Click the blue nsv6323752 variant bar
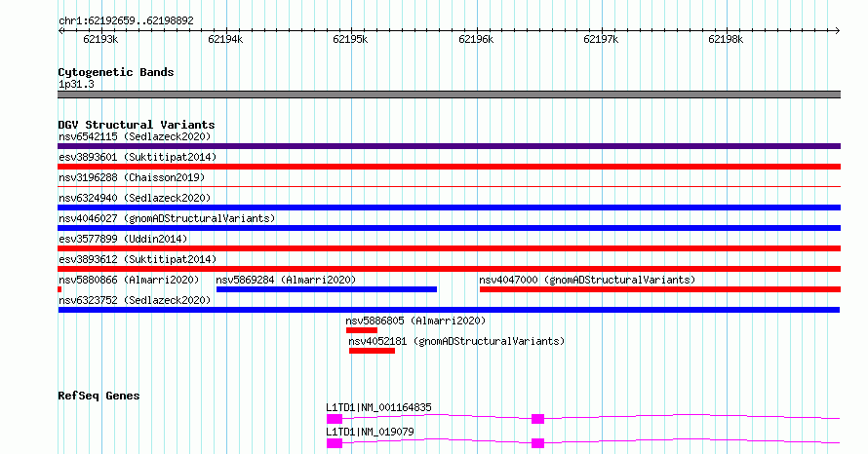 point(449,310)
